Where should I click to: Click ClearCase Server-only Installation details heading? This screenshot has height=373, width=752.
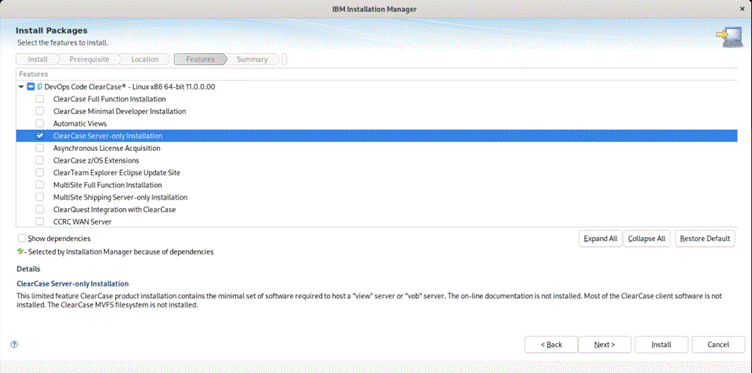point(72,283)
